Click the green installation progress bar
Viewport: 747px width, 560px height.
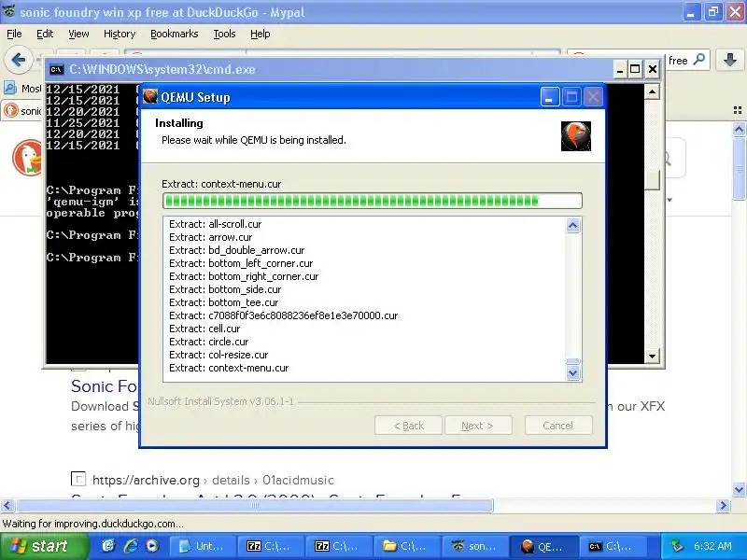click(372, 201)
